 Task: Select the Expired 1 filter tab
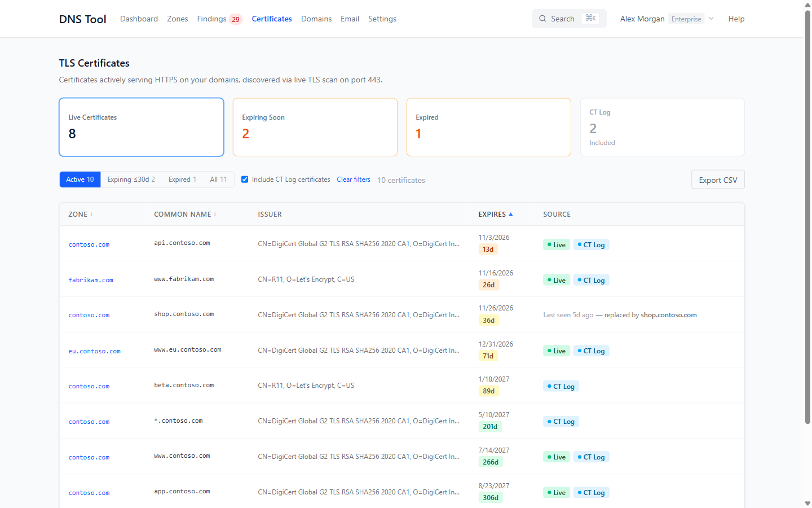[182, 179]
